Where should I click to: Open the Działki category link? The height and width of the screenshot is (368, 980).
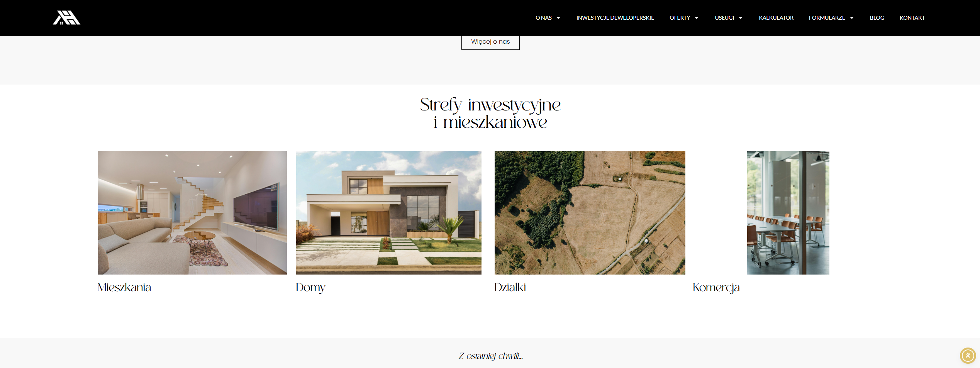pos(510,287)
